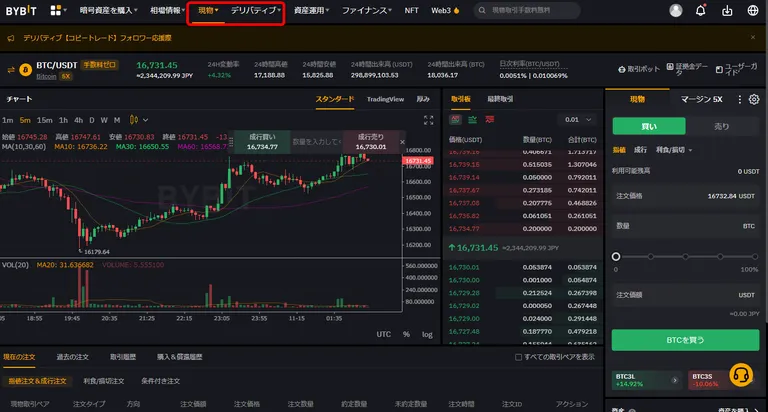
Task: Check show all trading pairs box
Action: pyautogui.click(x=518, y=357)
